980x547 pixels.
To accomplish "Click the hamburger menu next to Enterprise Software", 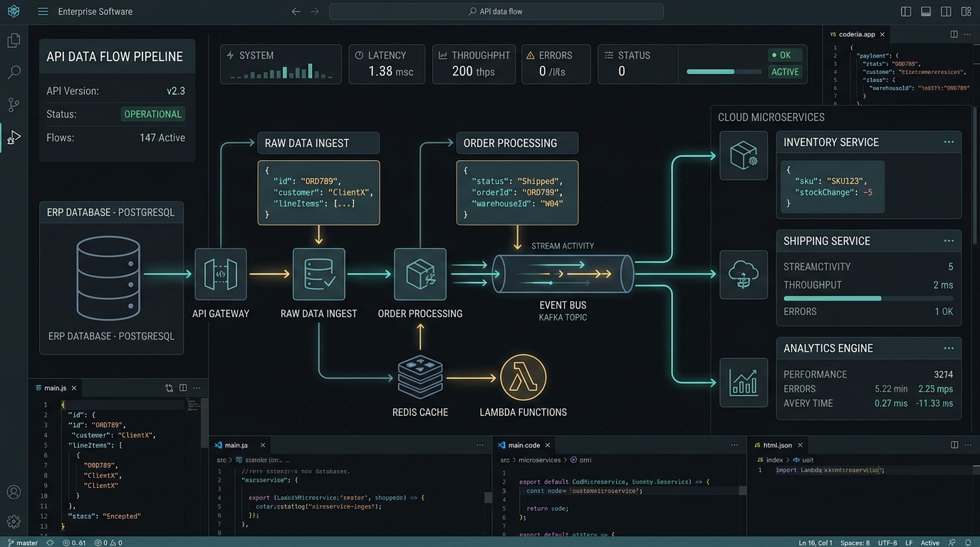I will pyautogui.click(x=43, y=11).
